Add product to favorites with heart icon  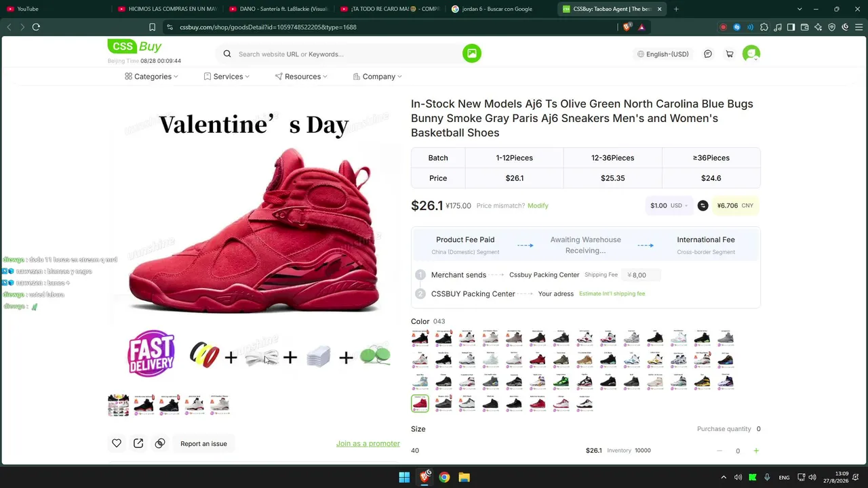[117, 443]
